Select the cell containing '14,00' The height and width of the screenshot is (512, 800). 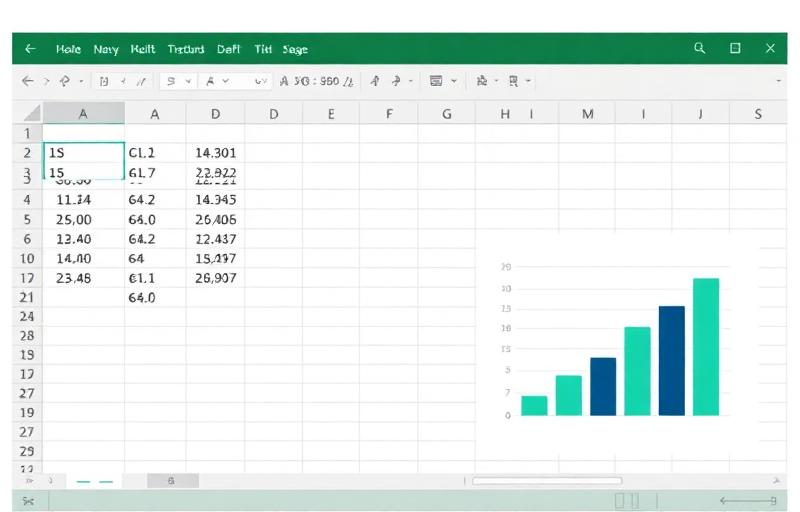click(84, 259)
